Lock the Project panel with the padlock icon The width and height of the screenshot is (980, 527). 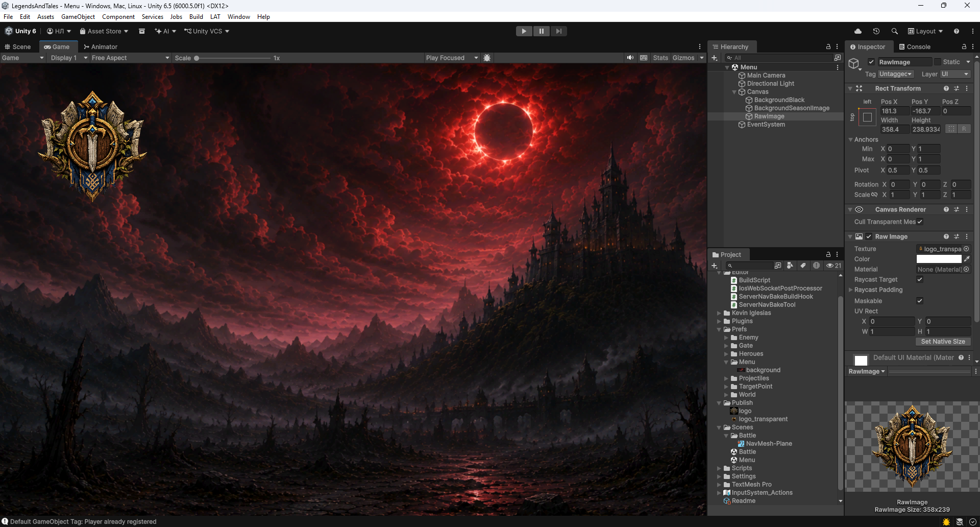[x=828, y=254]
